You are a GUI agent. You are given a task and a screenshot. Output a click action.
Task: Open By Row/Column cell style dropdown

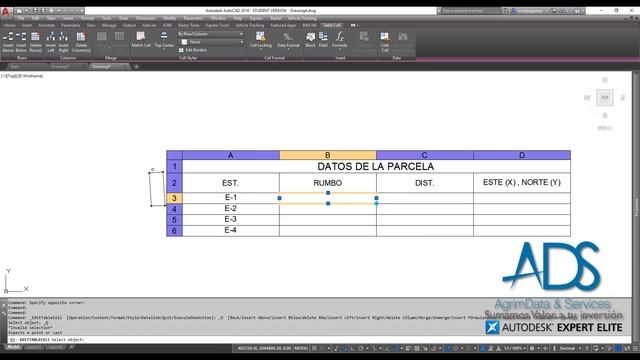pos(211,34)
